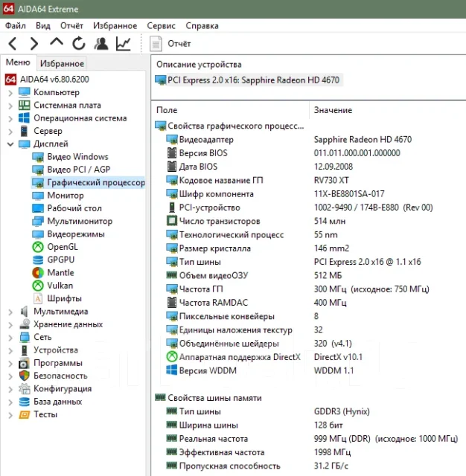Click the GPGPU database icon

38,260
